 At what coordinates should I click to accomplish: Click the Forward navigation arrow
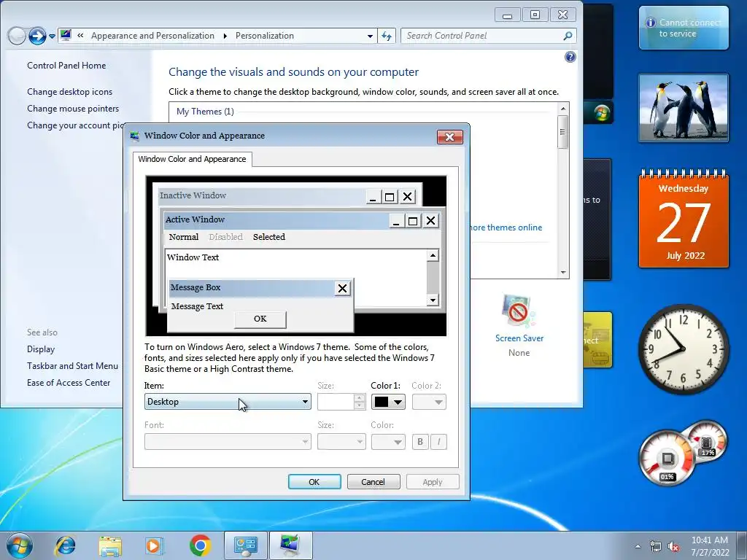pyautogui.click(x=37, y=36)
